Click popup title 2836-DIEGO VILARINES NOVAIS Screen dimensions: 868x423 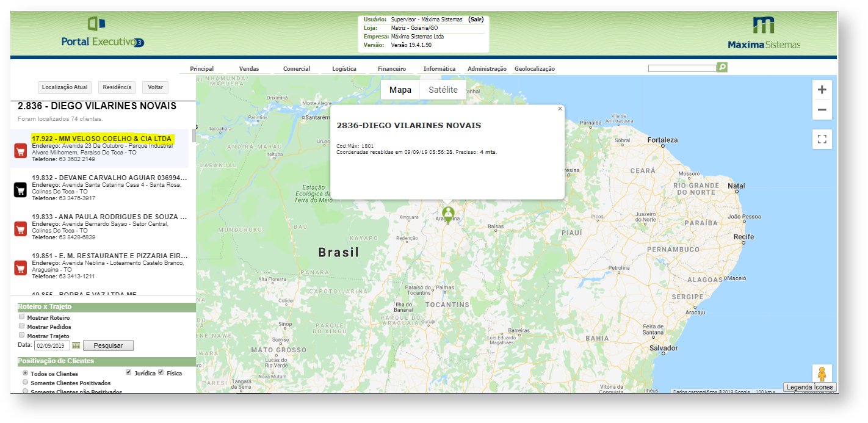[408, 125]
